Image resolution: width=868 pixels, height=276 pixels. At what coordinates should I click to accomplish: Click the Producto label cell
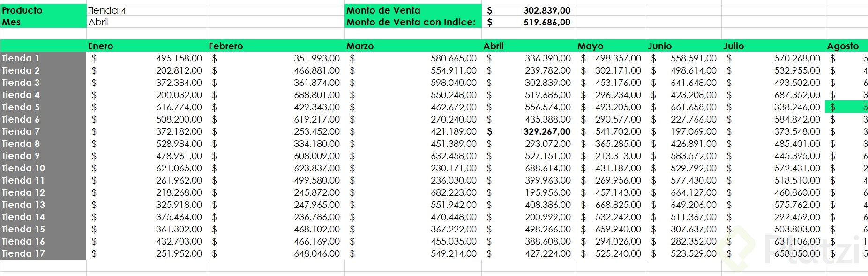22,10
